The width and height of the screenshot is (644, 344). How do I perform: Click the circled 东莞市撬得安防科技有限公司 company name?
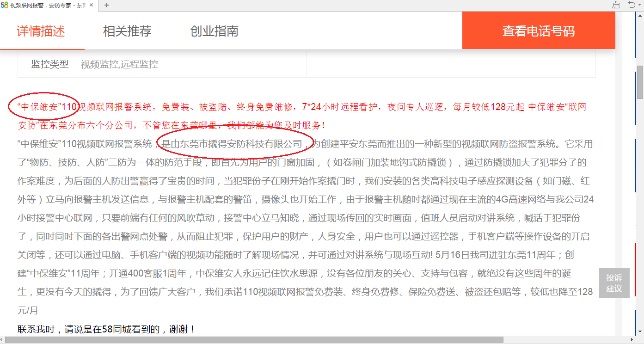[x=236, y=144]
